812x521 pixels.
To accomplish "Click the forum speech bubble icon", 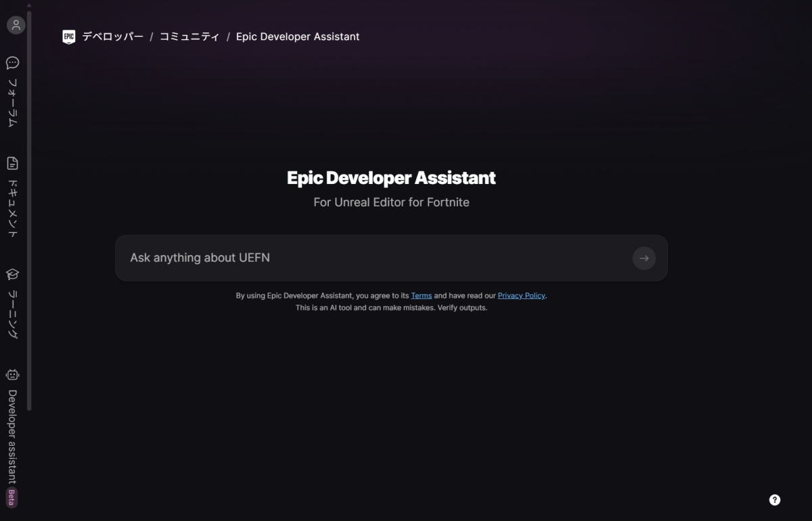I will [x=12, y=63].
